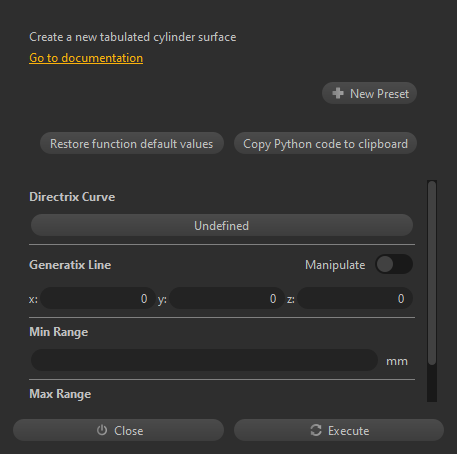This screenshot has width=457, height=454.
Task: Toggle the Manipulate switch on
Action: [x=394, y=265]
